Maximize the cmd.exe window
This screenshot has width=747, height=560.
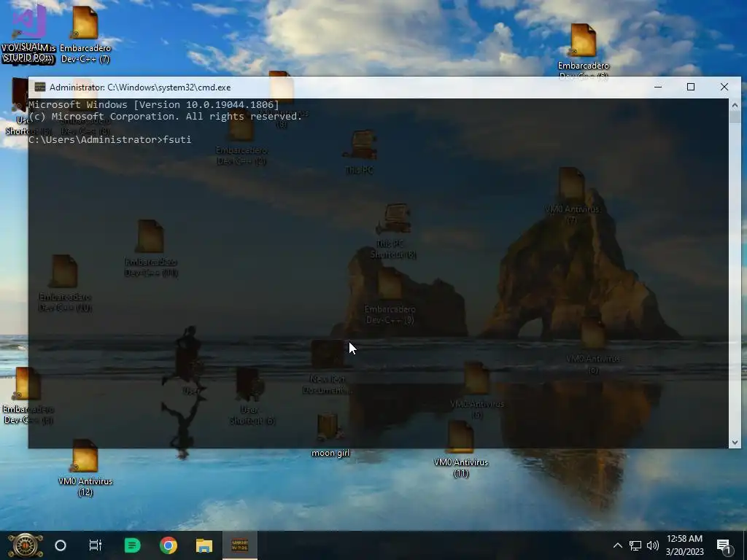pyautogui.click(x=691, y=87)
